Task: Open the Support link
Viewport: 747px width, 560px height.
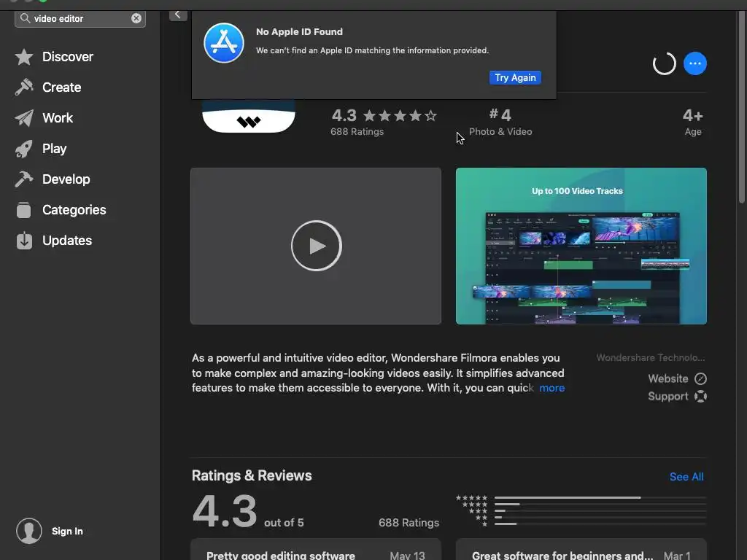Action: point(677,396)
